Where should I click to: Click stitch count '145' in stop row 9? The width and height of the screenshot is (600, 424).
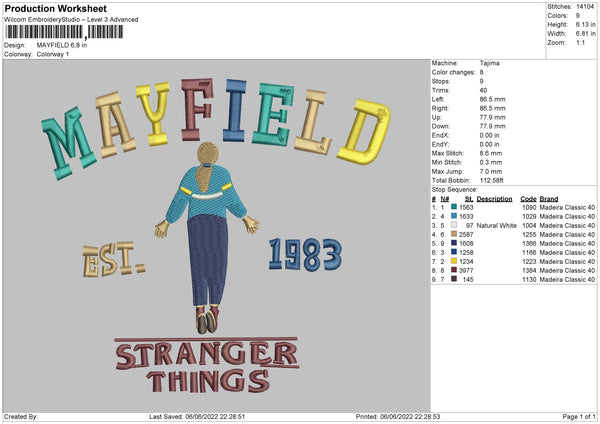(x=468, y=280)
